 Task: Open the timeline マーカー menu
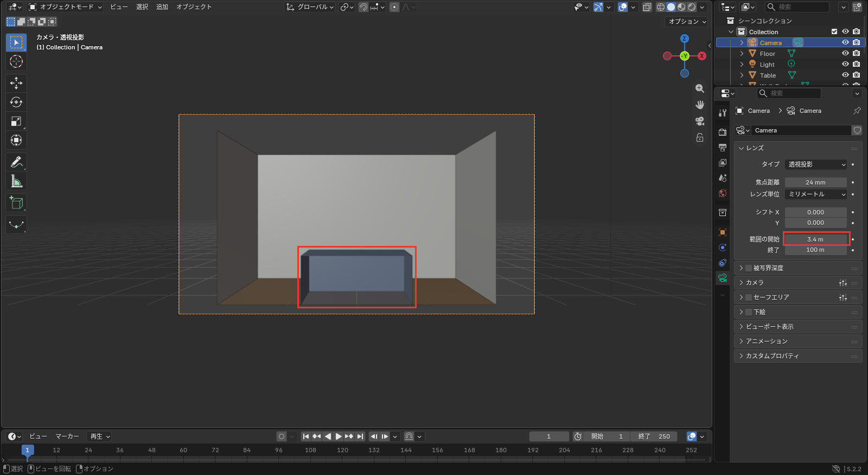(67, 436)
